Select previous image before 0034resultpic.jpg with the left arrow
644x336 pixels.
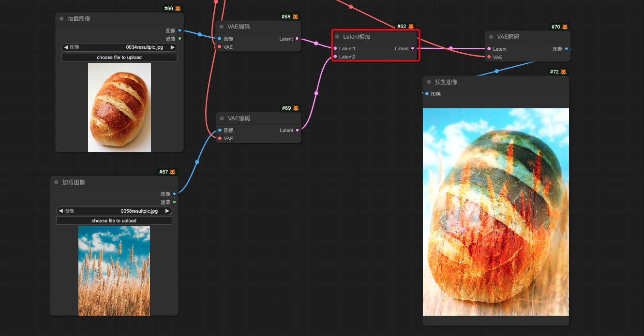coord(66,47)
